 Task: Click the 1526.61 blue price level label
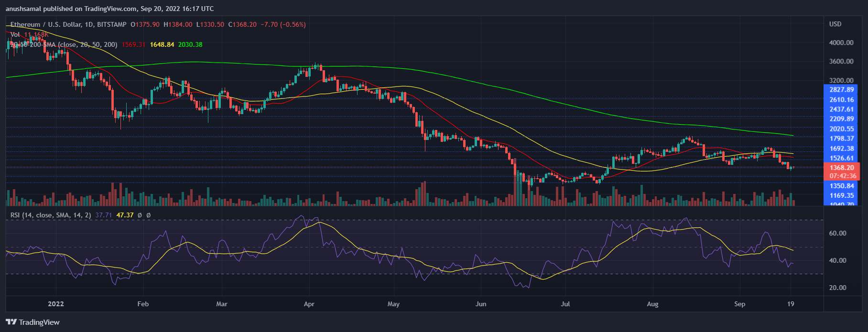(x=841, y=158)
